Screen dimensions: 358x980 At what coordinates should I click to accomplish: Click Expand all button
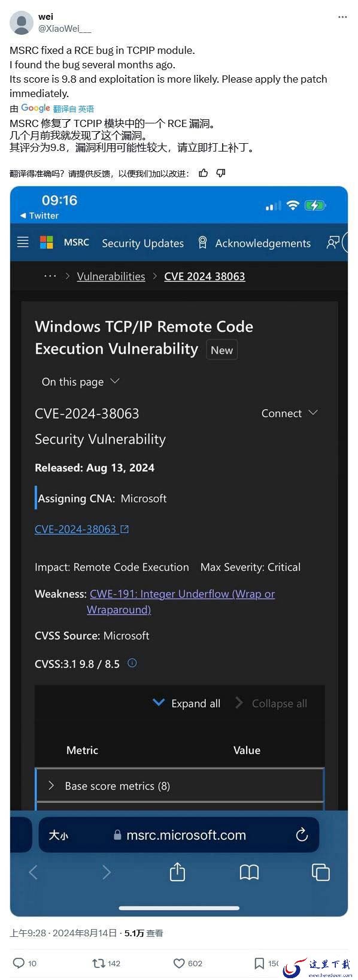pos(187,703)
